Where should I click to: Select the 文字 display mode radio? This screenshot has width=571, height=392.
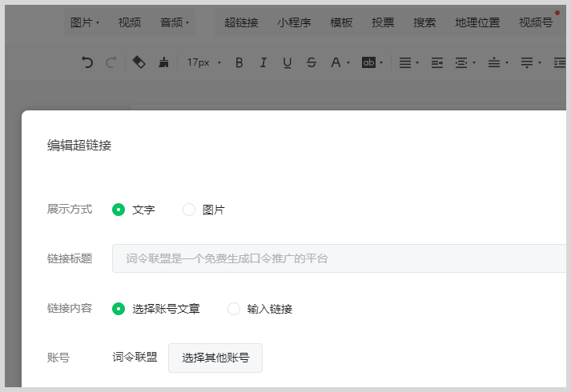pos(119,210)
